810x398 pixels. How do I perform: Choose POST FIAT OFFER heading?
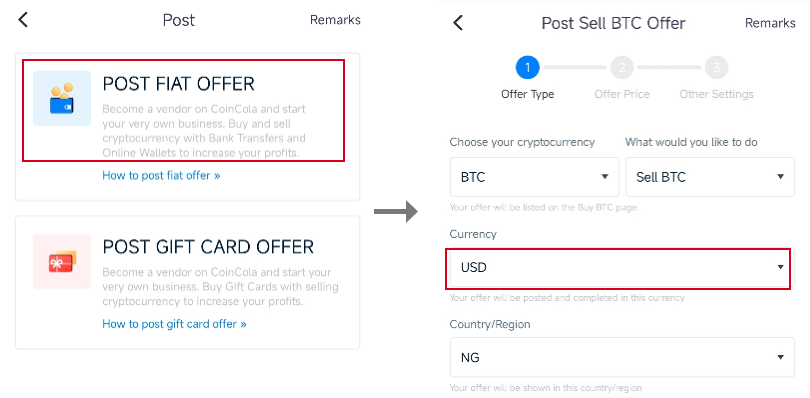[179, 84]
